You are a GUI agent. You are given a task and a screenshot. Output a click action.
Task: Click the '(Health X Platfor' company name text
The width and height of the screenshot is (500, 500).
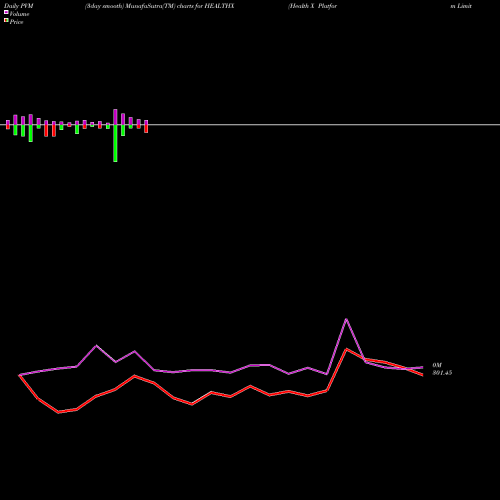point(313,6)
